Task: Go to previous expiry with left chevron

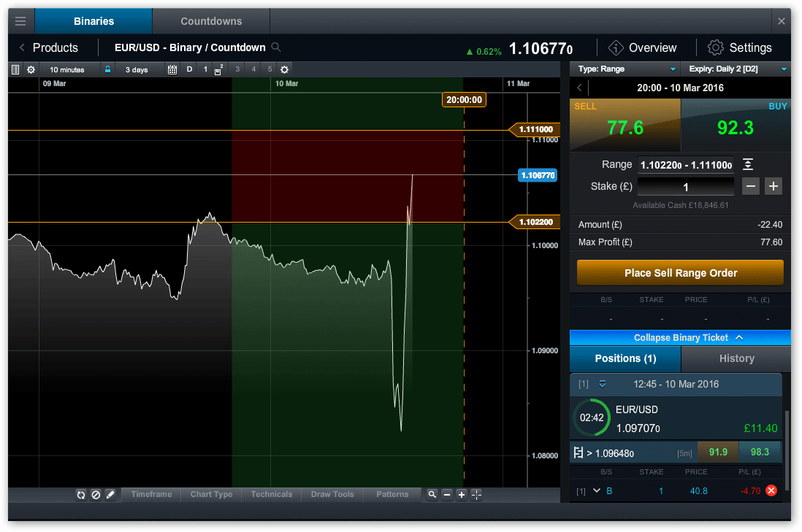Action: 579,88
